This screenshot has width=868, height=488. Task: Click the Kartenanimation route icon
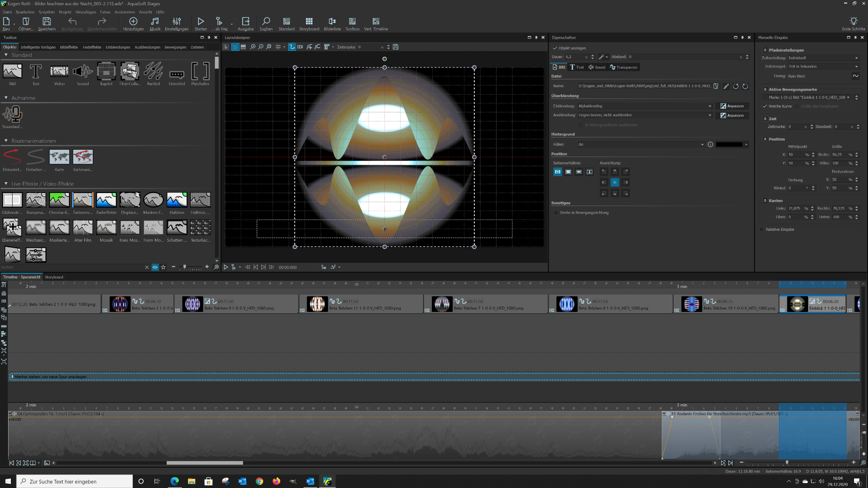click(83, 157)
